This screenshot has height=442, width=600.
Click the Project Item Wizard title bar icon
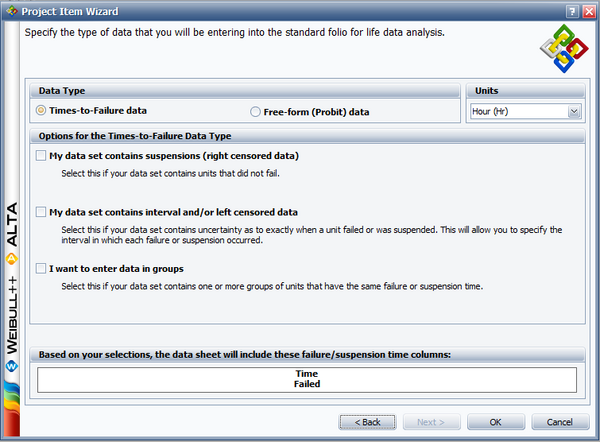12,11
